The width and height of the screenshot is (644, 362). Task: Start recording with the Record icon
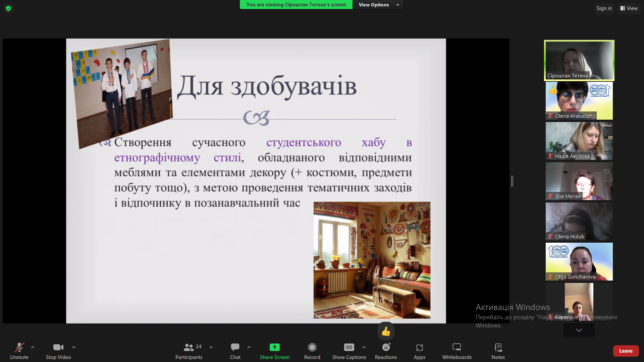(x=312, y=348)
